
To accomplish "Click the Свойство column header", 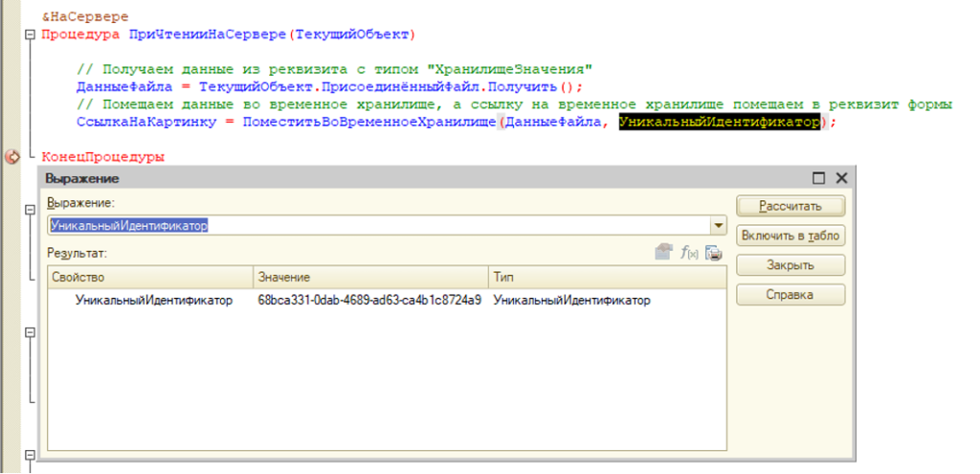I will click(150, 277).
